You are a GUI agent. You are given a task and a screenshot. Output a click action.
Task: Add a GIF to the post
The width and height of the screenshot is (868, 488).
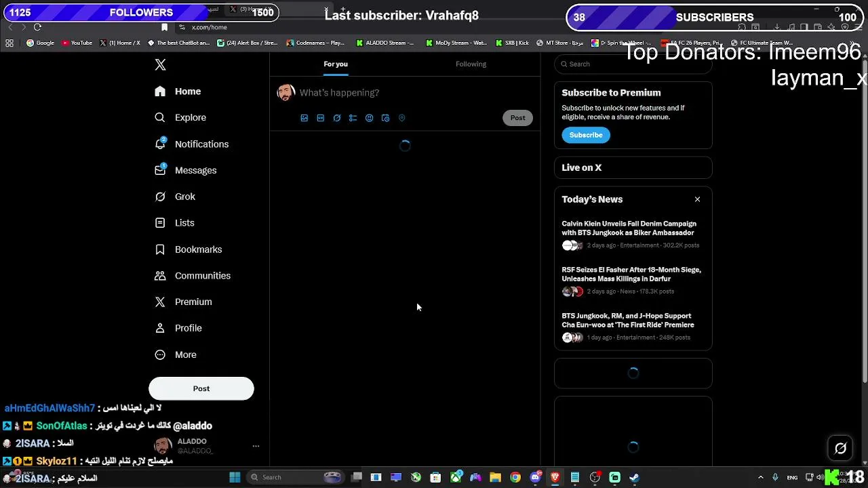pyautogui.click(x=321, y=118)
